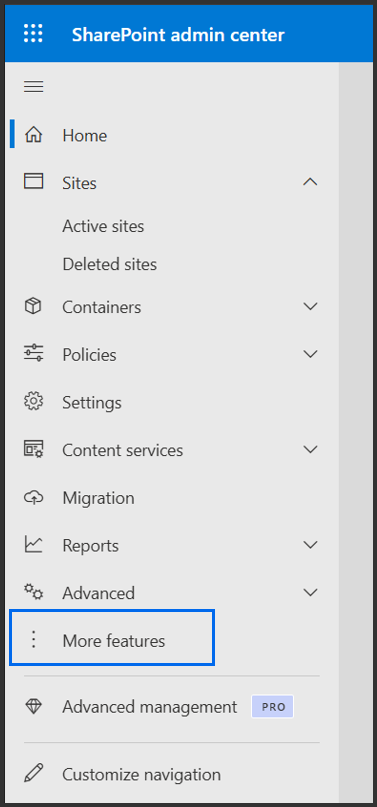Click the Containers cube icon
Image resolution: width=377 pixels, height=807 pixels.
(x=33, y=307)
